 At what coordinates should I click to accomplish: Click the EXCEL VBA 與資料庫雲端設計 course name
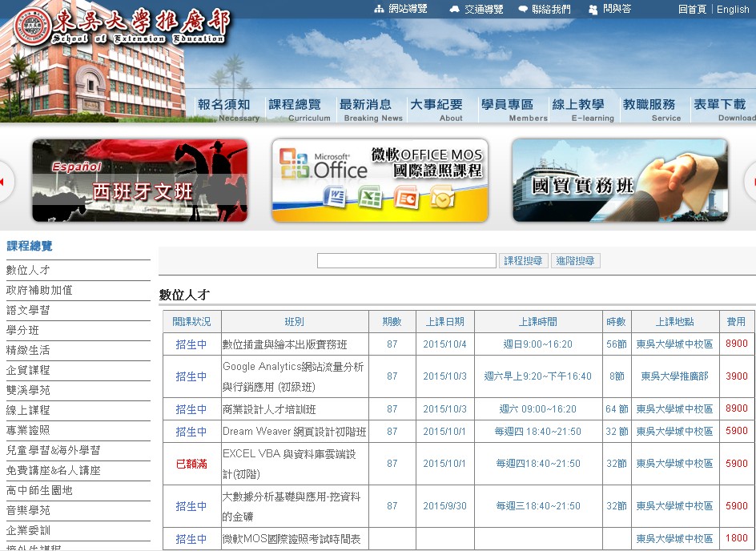tap(289, 465)
